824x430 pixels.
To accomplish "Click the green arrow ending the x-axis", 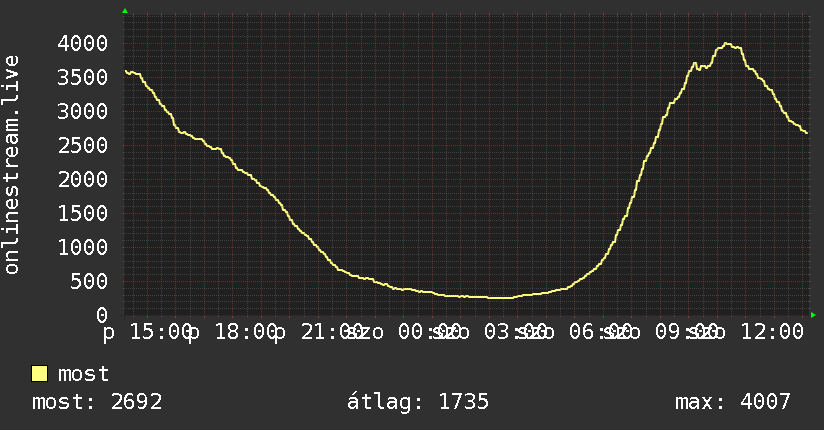I will click(813, 315).
